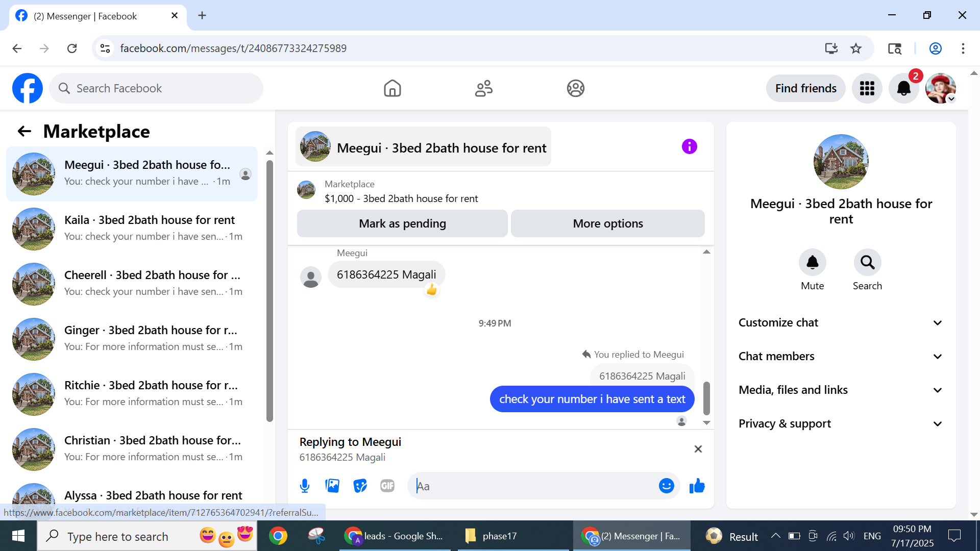
Task: Click the listing thumbnail in right panel
Action: 841,162
